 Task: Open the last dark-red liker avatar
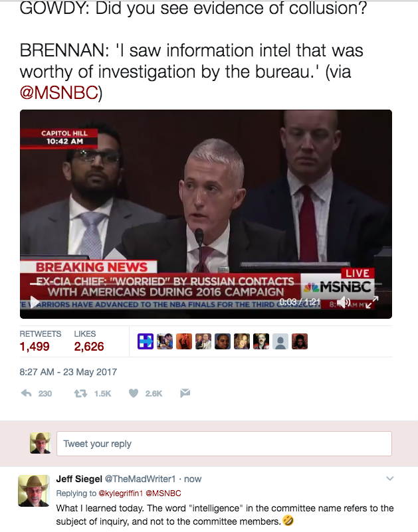(300, 341)
